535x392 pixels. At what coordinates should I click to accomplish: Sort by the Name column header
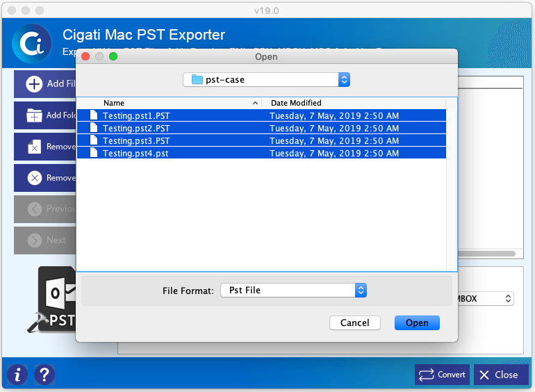pos(114,103)
